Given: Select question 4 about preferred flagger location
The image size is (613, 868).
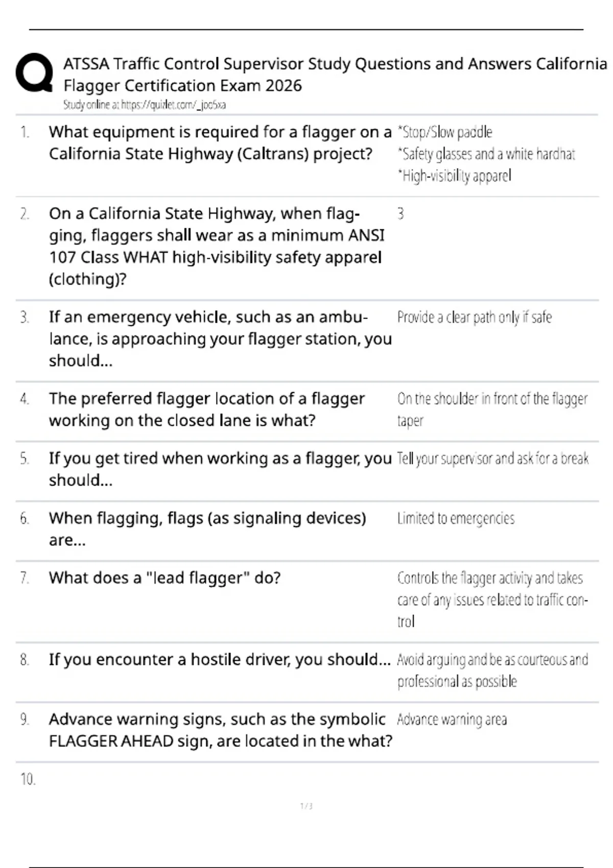Looking at the screenshot, I should 207,409.
